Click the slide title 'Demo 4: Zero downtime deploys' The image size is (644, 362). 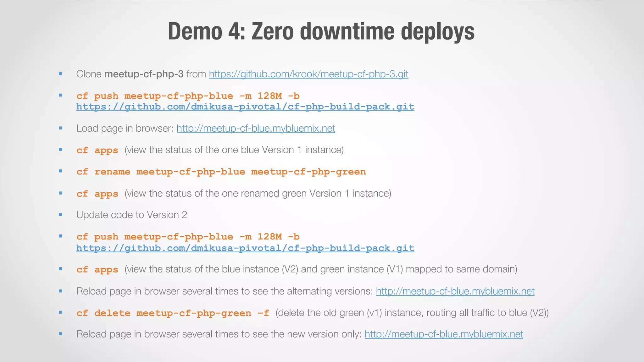point(321,32)
